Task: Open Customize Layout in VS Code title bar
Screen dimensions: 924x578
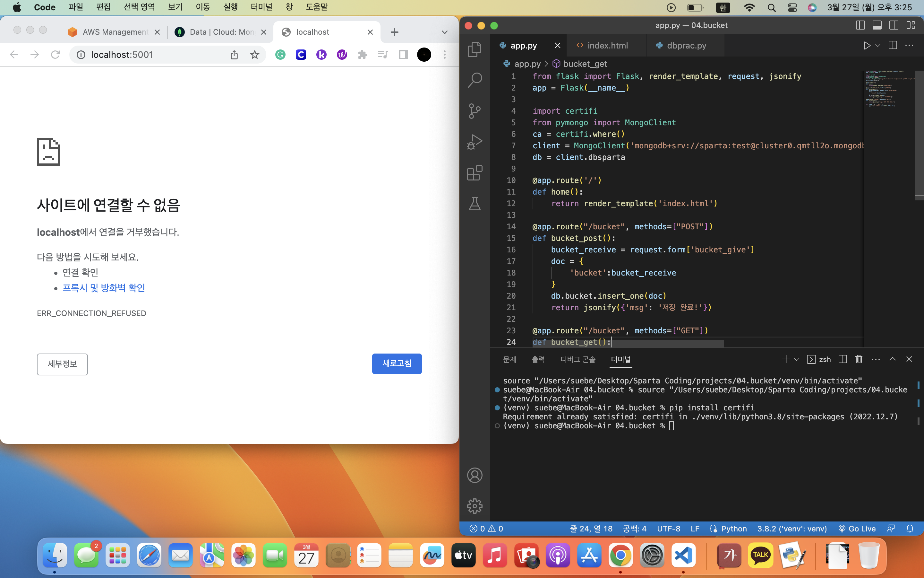Action: coord(911,25)
